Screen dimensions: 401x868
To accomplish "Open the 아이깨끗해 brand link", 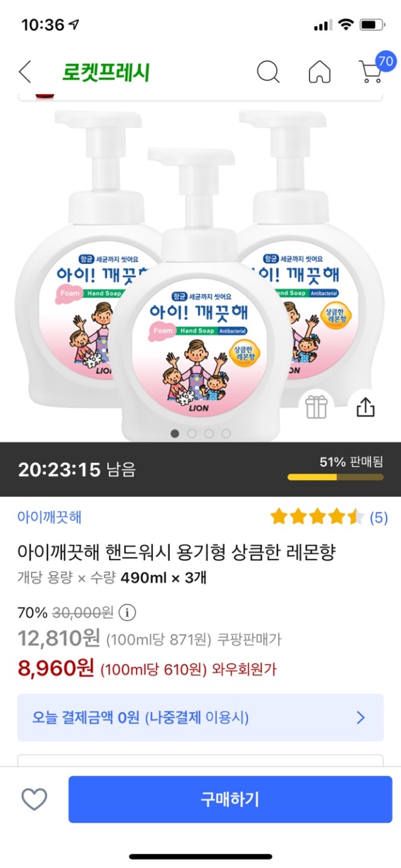I will tap(49, 517).
